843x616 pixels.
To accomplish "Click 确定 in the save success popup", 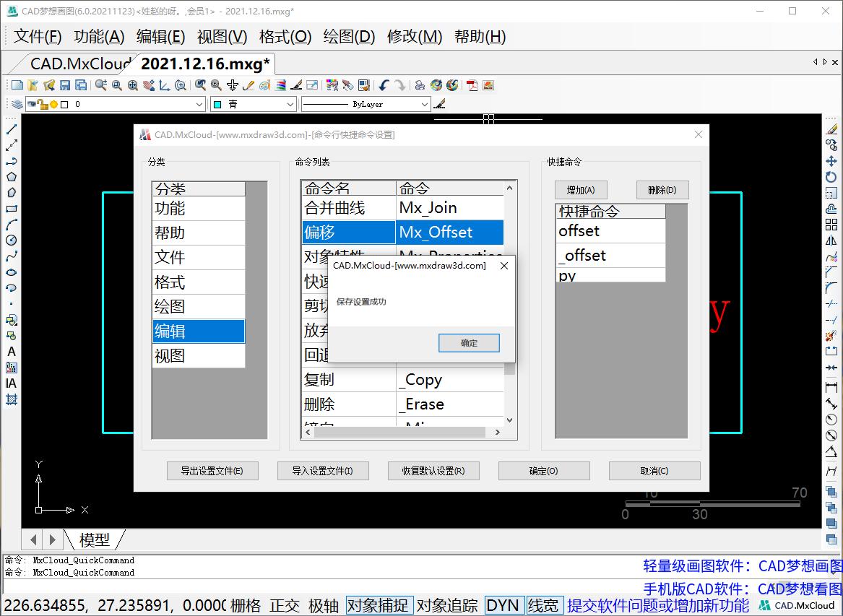I will click(469, 343).
